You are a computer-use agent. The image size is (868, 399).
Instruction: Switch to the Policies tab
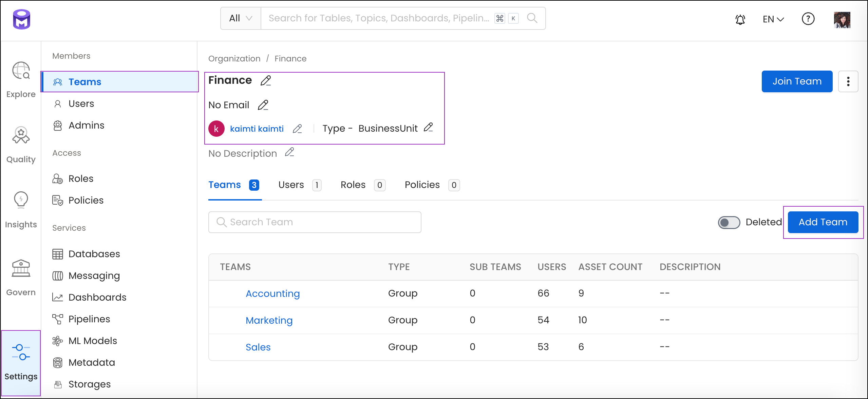(432, 185)
